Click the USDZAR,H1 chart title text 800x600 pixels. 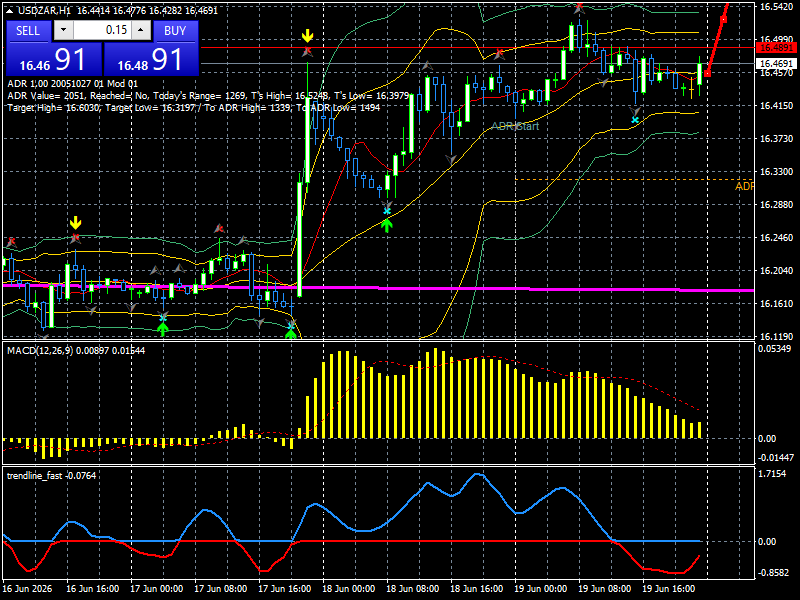(43, 10)
